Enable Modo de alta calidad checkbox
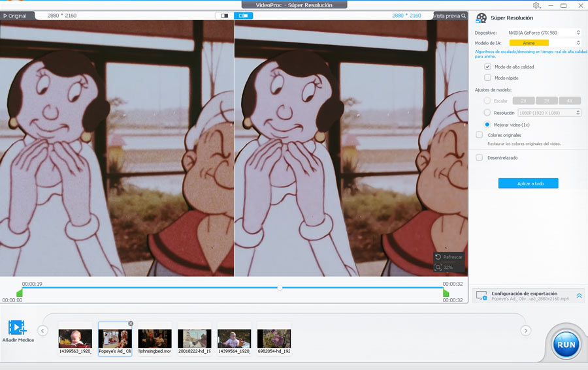 pos(487,67)
